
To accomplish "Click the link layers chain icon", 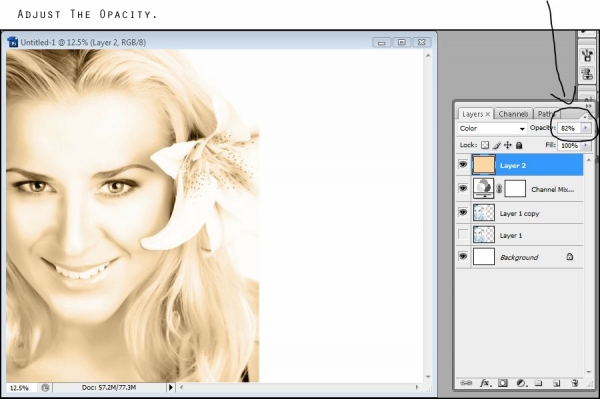I will (466, 383).
